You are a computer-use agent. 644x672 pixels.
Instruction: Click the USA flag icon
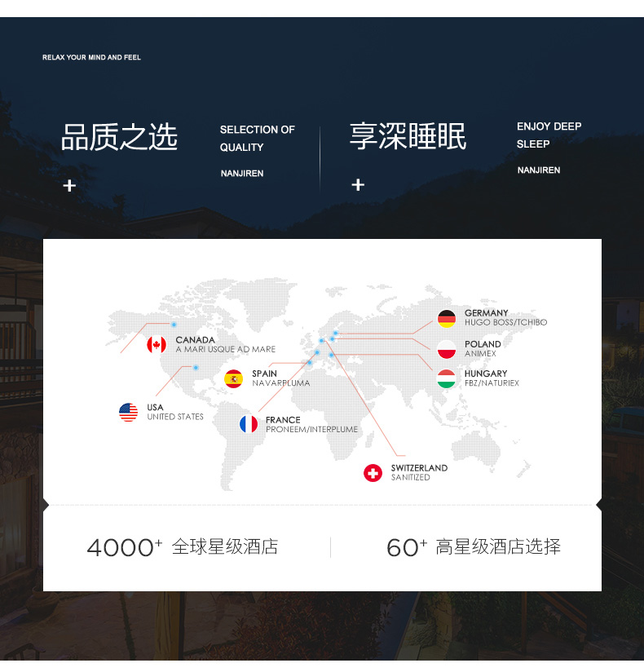(129, 413)
